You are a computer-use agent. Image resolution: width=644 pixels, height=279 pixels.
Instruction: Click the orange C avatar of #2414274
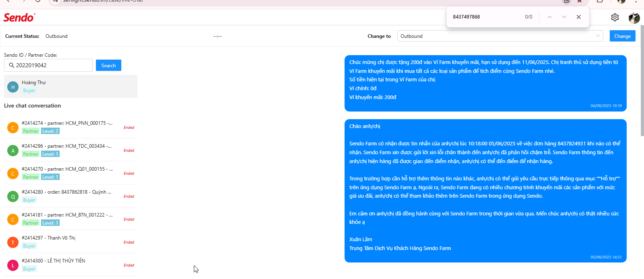coord(13,128)
